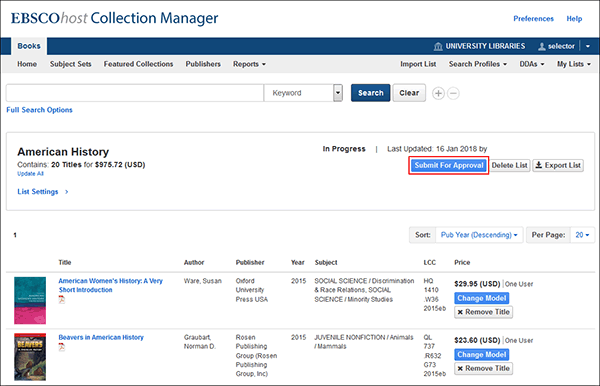Open the Per Page 20 dropdown

[x=582, y=235]
